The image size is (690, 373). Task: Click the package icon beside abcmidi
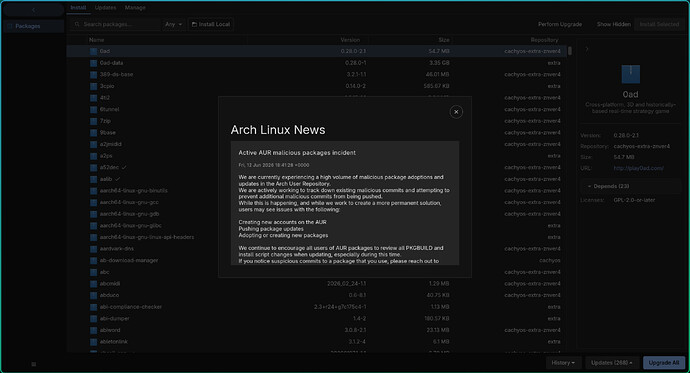tap(93, 284)
